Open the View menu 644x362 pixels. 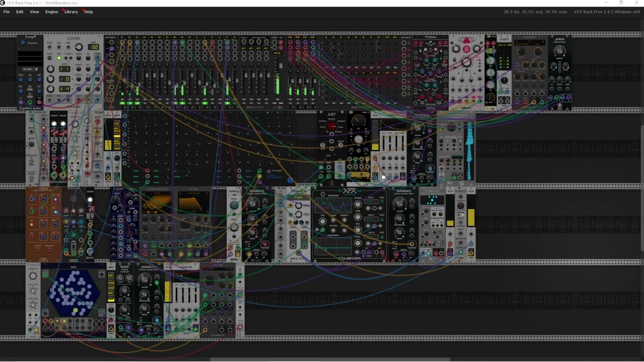pyautogui.click(x=34, y=12)
